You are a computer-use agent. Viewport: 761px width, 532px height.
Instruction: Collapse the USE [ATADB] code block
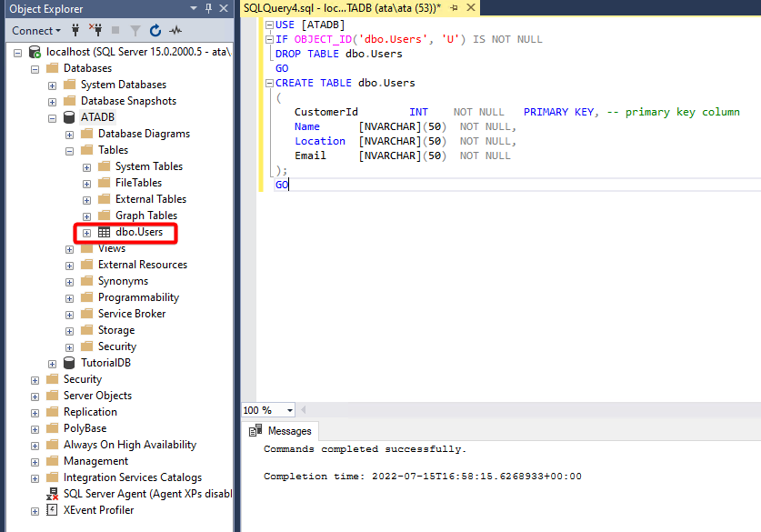(x=269, y=25)
